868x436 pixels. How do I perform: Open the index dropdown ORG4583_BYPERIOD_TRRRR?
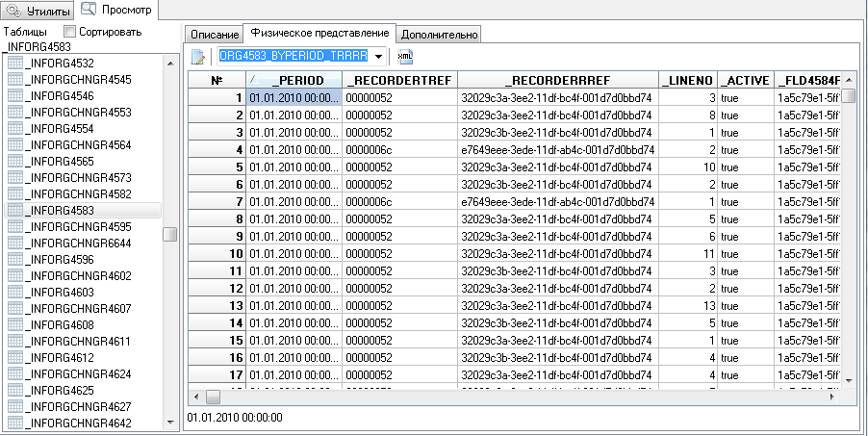pos(378,57)
